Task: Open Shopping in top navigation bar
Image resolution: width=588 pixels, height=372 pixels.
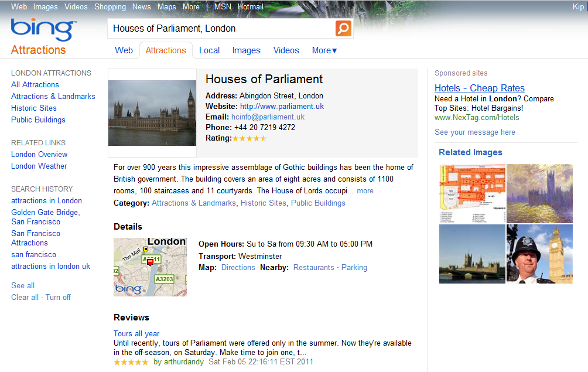Action: tap(110, 7)
